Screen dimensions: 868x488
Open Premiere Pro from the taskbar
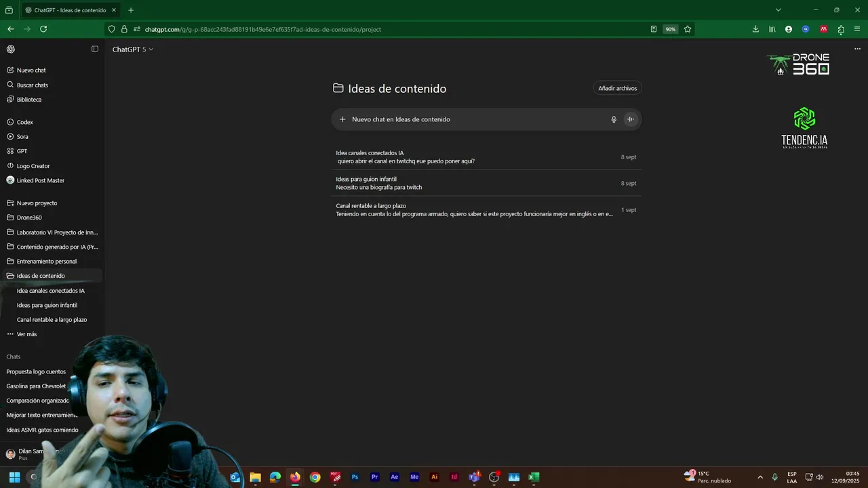point(374,477)
